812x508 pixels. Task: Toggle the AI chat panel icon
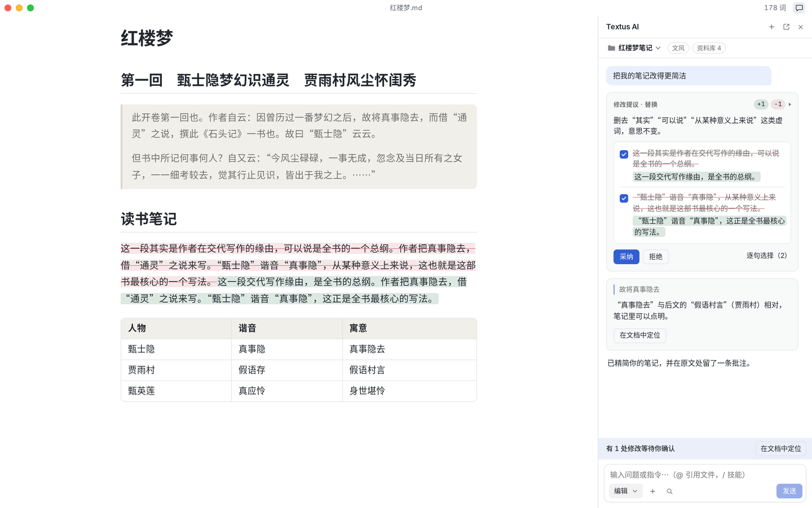point(799,8)
